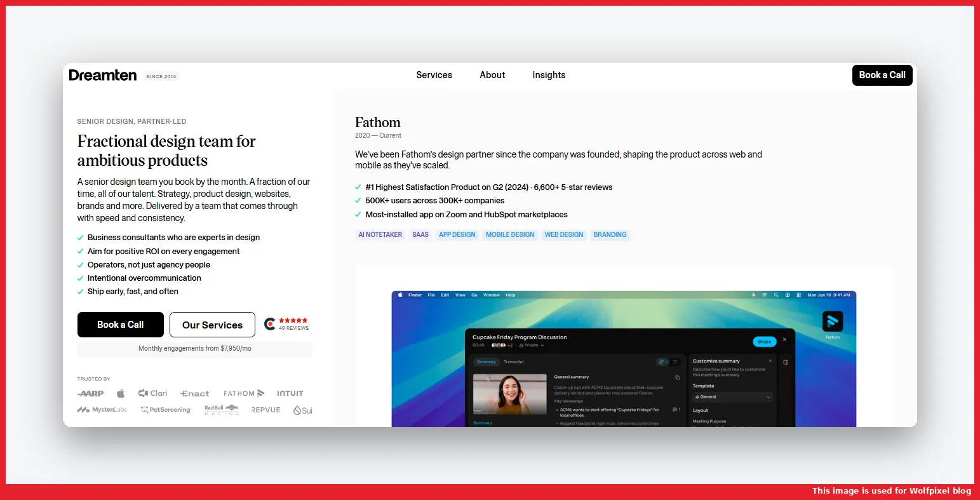Click the MystenLabs logo
The width and height of the screenshot is (980, 500).
(102, 410)
